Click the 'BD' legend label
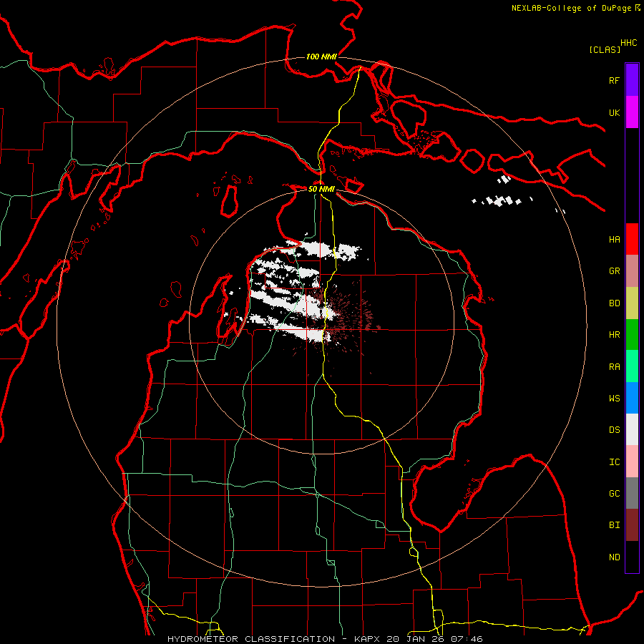 point(614,303)
